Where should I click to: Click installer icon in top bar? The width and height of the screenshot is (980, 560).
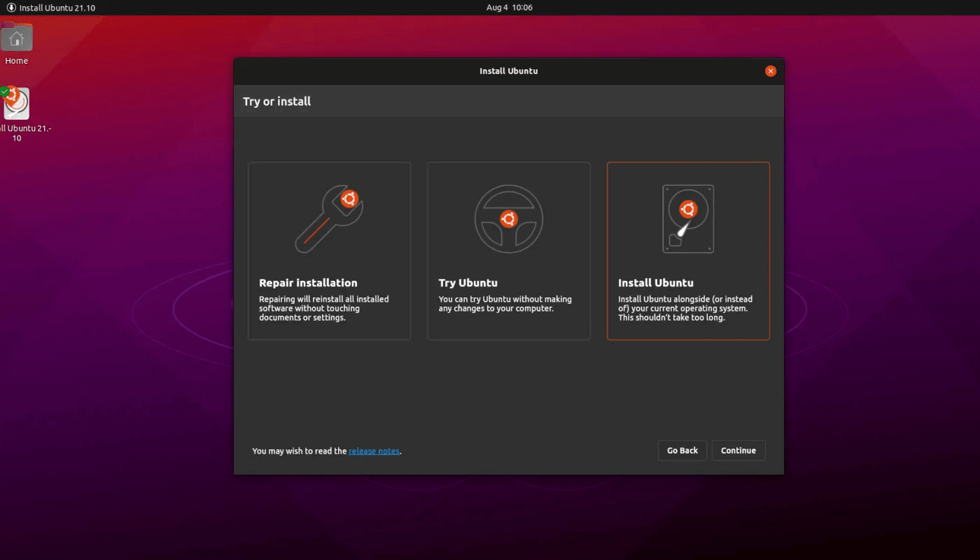11,8
